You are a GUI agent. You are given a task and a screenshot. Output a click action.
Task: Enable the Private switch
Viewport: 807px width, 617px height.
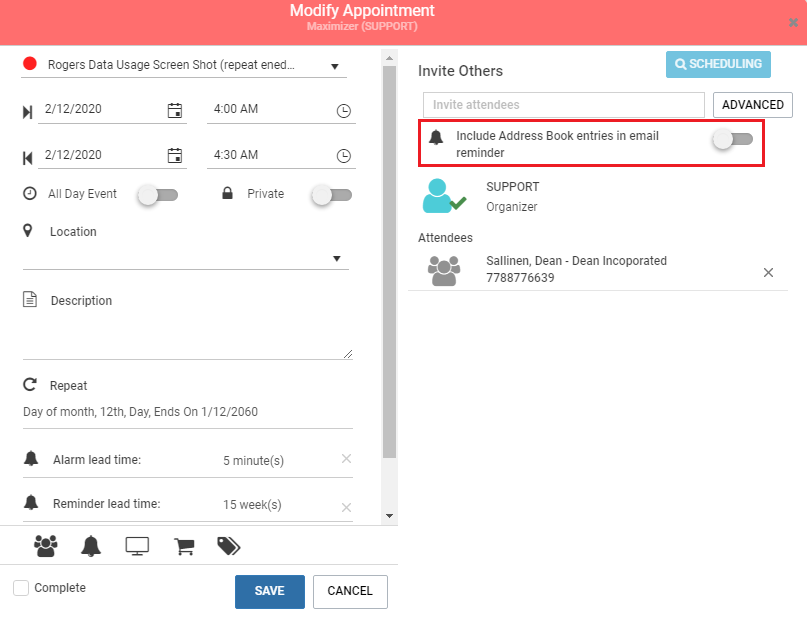tap(332, 195)
